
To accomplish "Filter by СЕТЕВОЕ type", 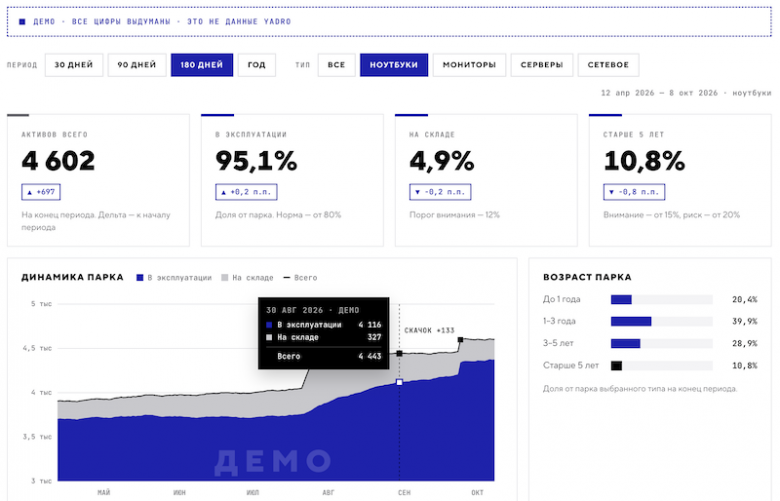I will coord(608,65).
